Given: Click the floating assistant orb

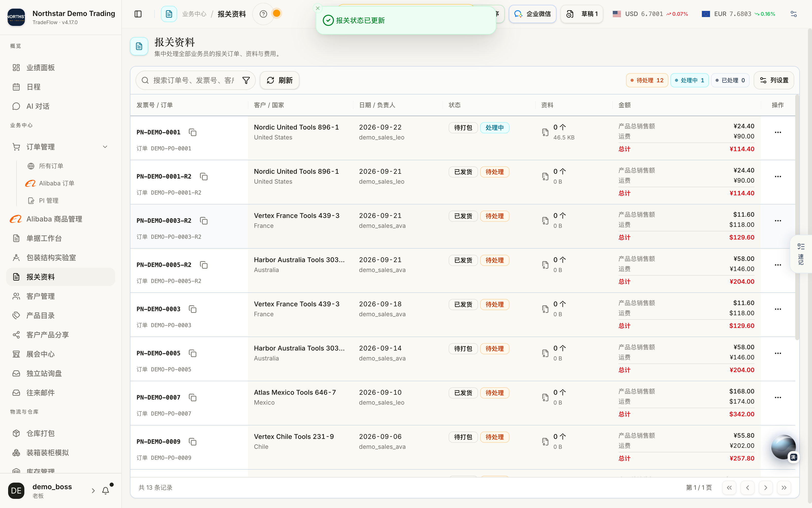Looking at the screenshot, I should 784,447.
